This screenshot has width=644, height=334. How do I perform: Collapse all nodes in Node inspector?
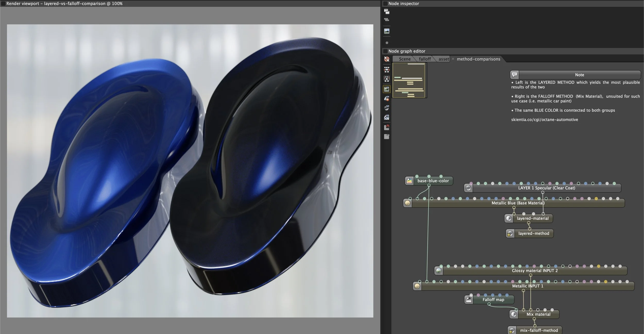[387, 20]
